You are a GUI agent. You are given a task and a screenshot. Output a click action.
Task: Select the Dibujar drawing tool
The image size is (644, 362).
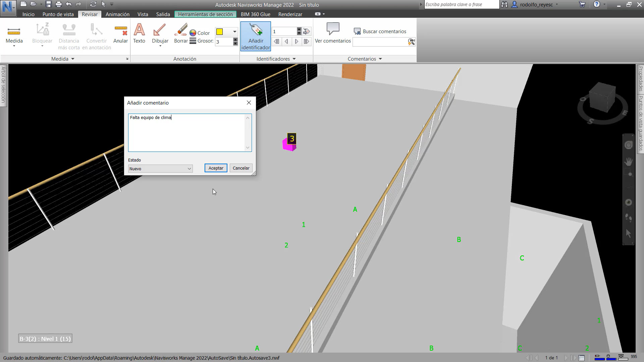click(x=160, y=34)
